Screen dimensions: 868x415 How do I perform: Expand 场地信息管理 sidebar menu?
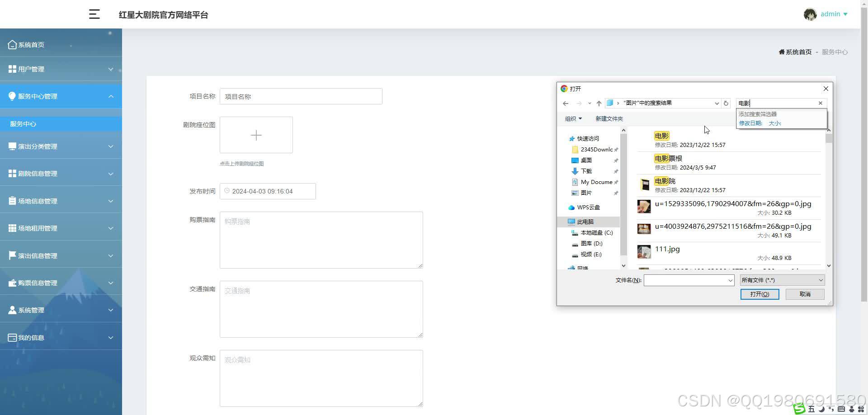(61, 201)
